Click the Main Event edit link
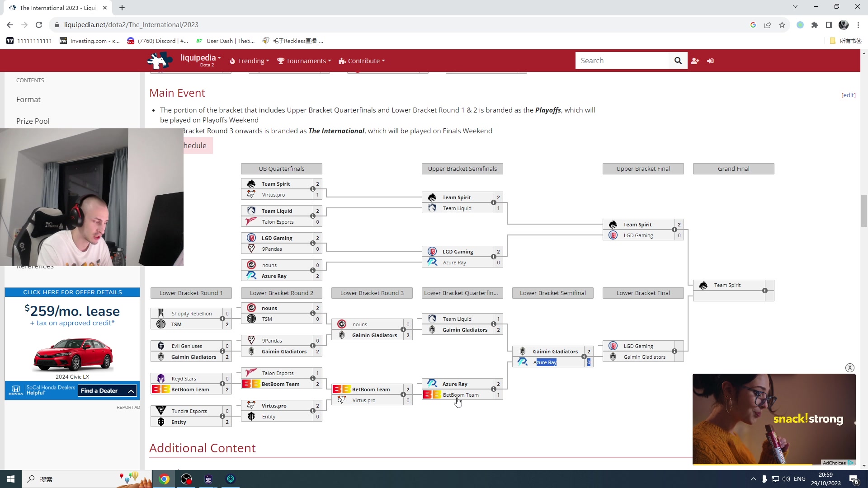This screenshot has height=488, width=868. 848,95
